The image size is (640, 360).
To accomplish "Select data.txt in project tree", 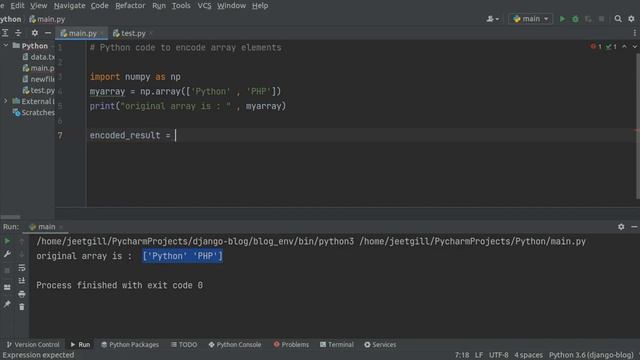I will point(38,57).
